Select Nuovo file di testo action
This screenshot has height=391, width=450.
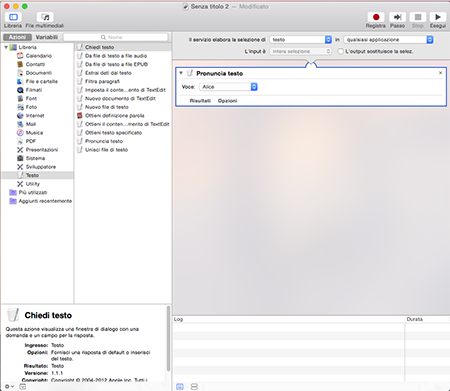tap(107, 107)
